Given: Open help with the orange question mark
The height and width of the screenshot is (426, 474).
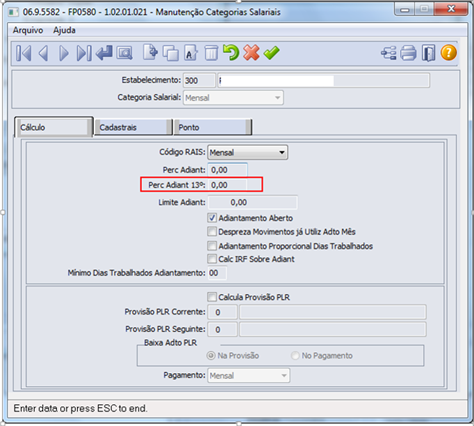Looking at the screenshot, I should pyautogui.click(x=449, y=53).
